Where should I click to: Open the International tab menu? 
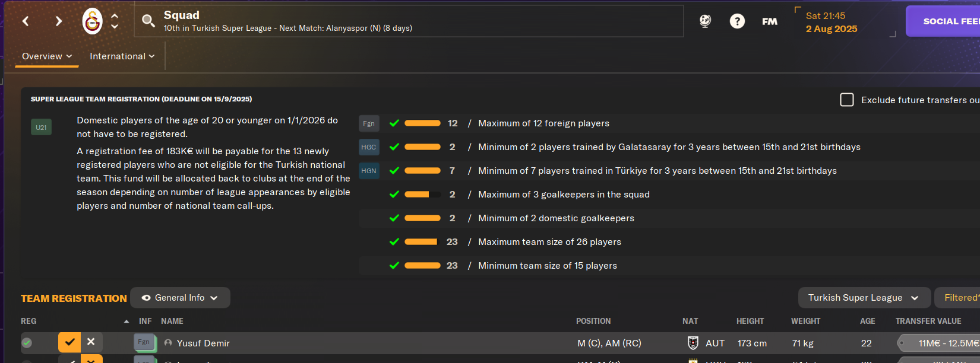tap(122, 56)
